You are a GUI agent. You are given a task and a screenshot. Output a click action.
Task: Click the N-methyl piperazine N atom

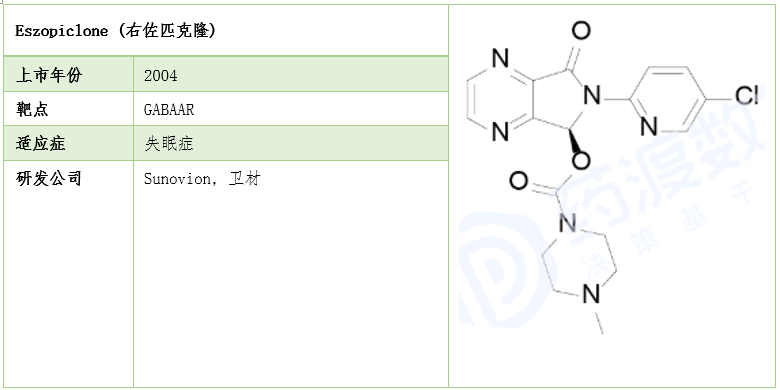[x=591, y=294]
